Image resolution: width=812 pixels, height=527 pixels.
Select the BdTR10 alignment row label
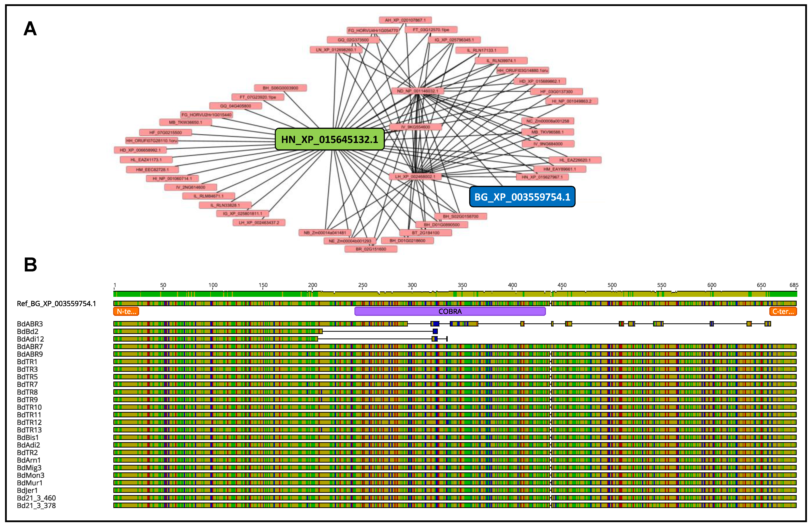tap(29, 407)
